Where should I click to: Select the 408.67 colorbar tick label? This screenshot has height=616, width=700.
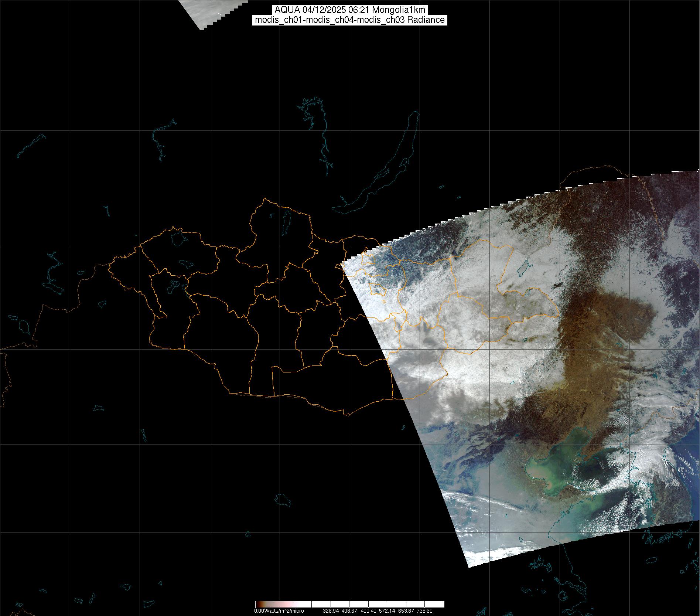click(x=349, y=611)
